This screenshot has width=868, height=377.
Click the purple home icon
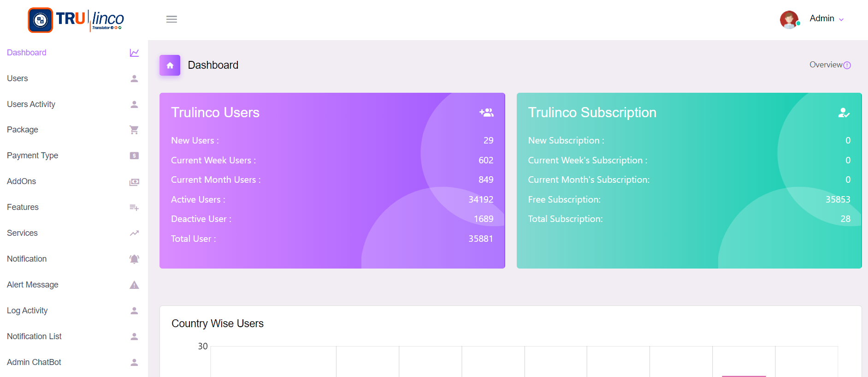pos(170,66)
